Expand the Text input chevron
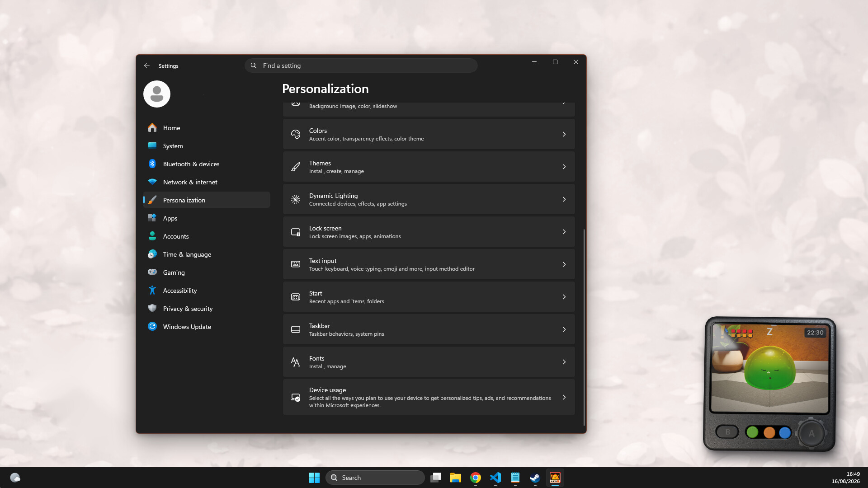 tap(564, 264)
